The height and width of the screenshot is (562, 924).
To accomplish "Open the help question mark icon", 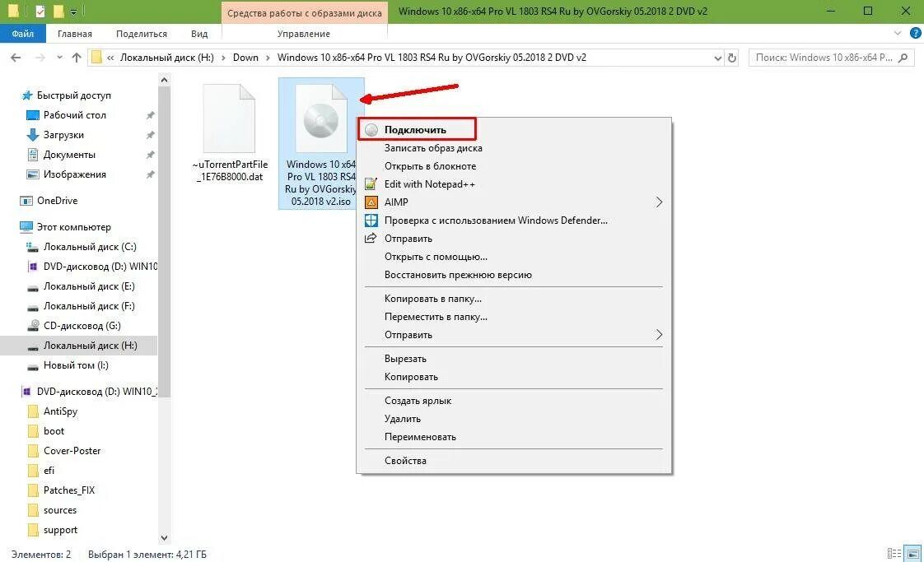I will point(916,34).
